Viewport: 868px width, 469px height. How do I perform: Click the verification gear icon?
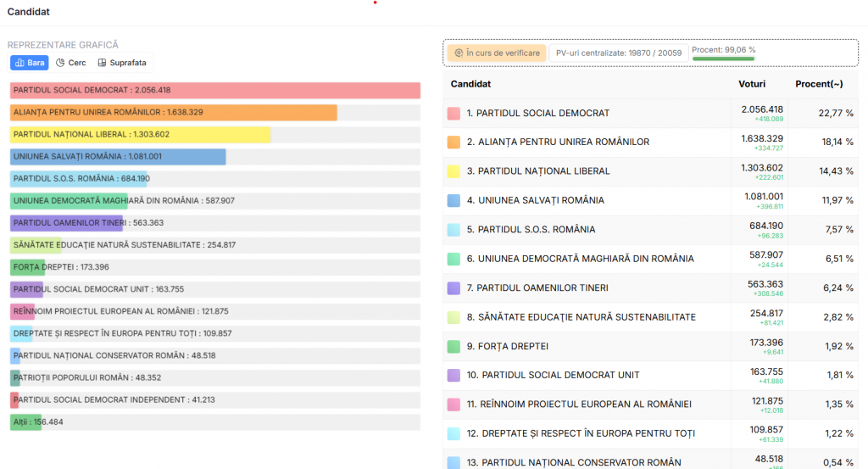tap(459, 53)
